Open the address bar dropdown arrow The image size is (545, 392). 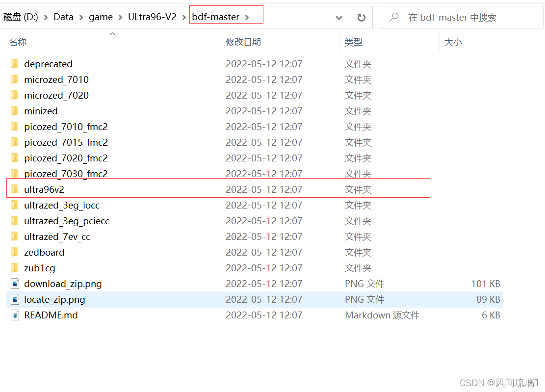(338, 17)
